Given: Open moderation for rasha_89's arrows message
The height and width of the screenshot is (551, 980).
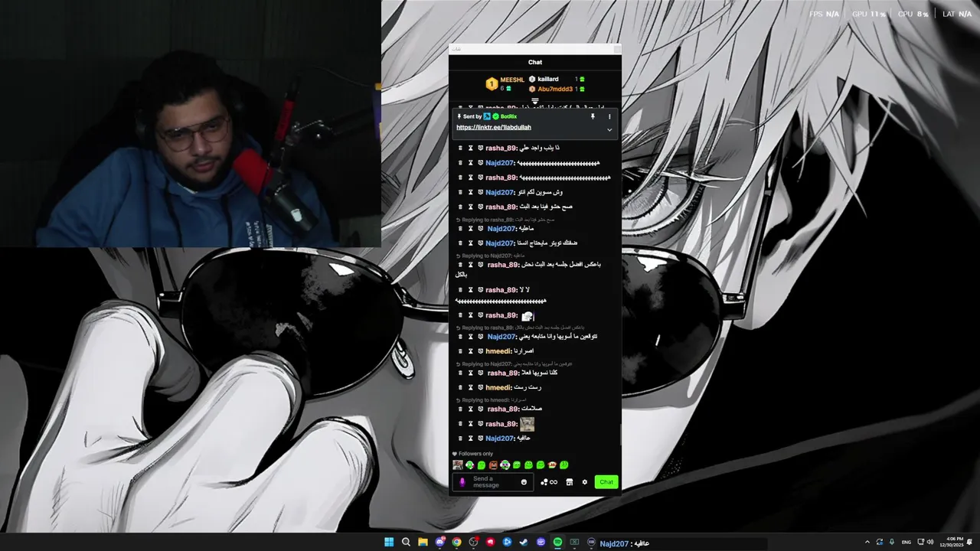Looking at the screenshot, I should 480,178.
